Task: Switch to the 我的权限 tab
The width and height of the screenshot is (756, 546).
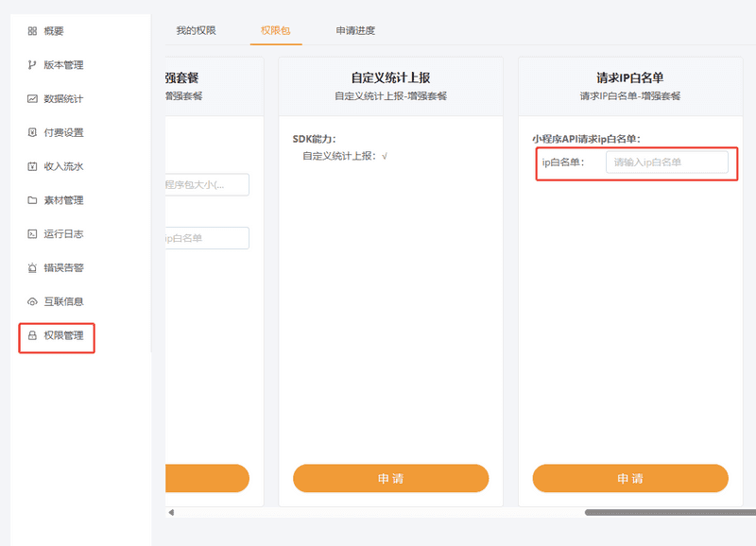Action: click(x=198, y=30)
